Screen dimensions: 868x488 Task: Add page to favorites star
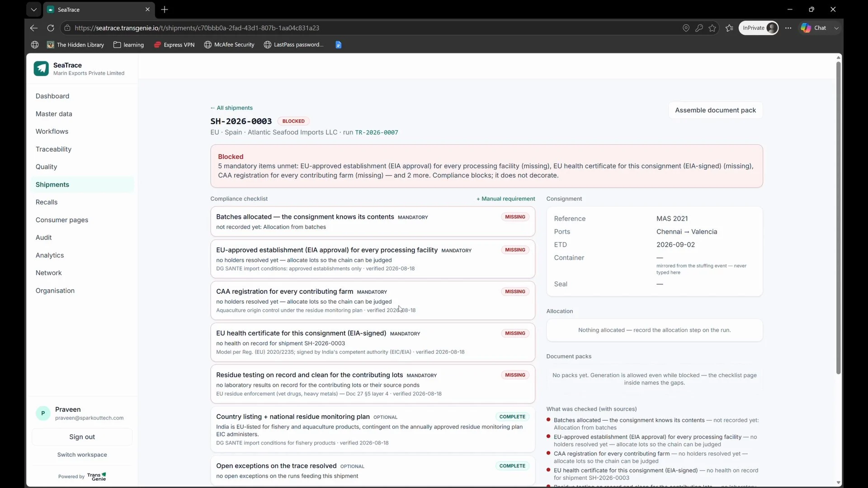[x=712, y=28]
